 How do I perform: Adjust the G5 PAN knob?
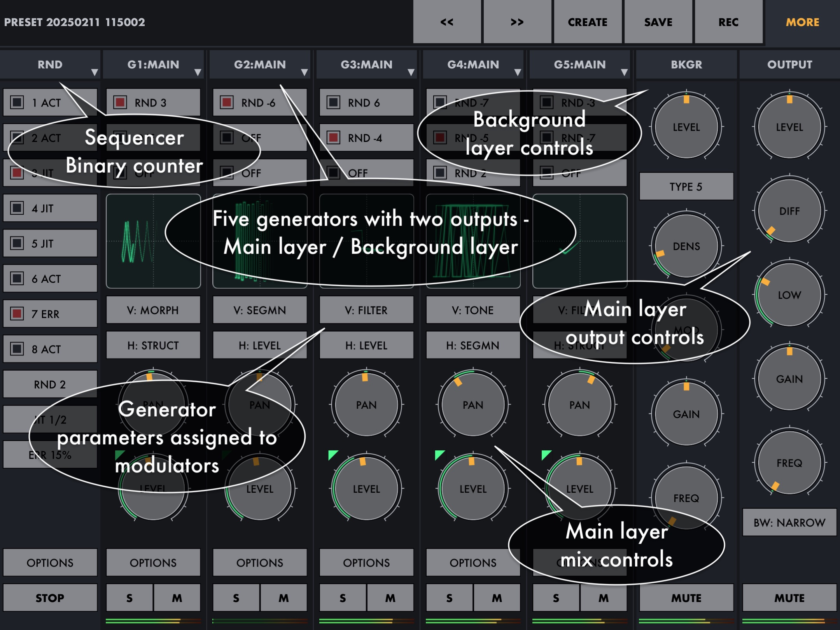pyautogui.click(x=579, y=404)
